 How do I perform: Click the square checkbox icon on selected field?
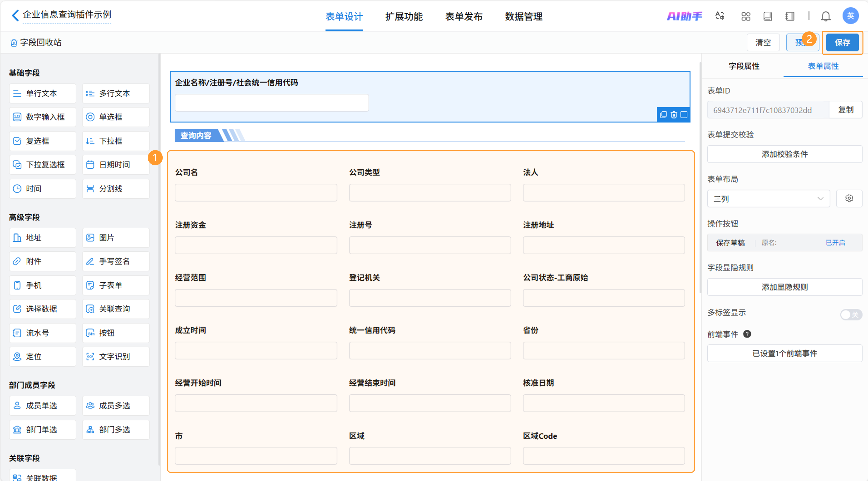[684, 115]
